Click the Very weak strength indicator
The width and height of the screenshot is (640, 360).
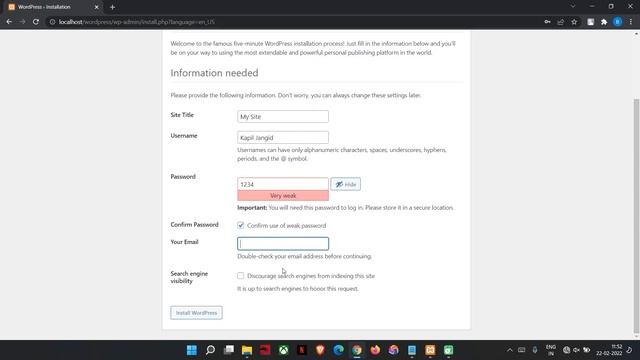283,196
